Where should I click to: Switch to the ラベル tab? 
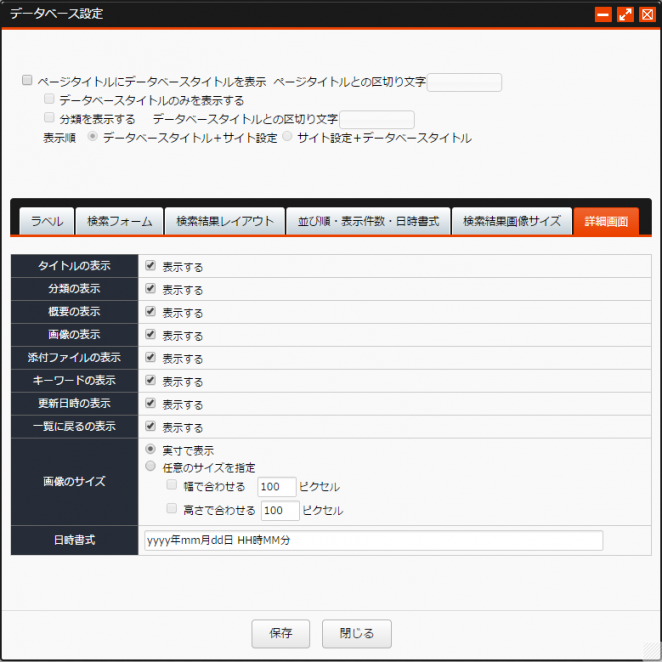coord(47,221)
